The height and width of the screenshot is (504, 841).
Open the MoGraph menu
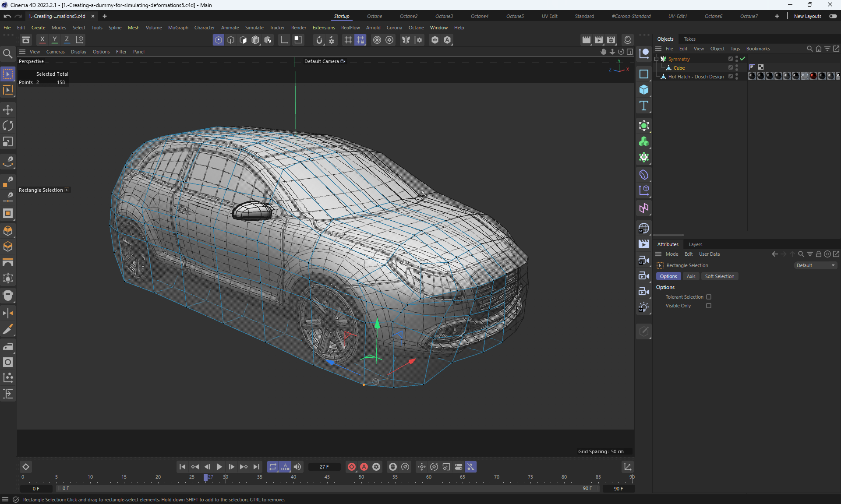tap(178, 28)
